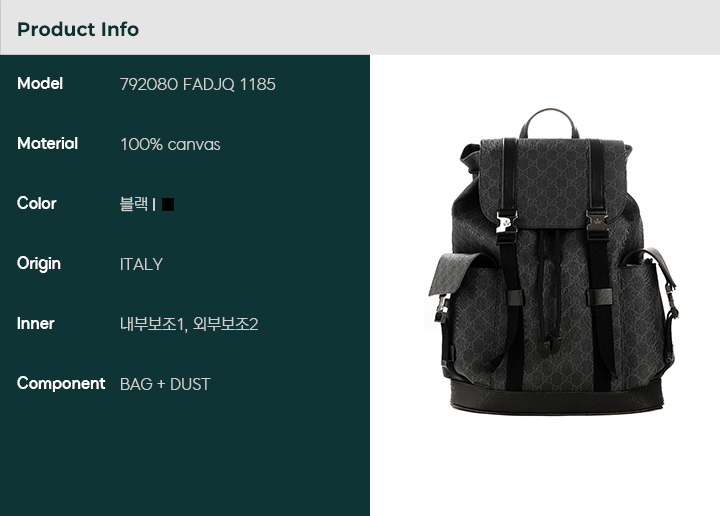720x516 pixels.
Task: Click the right silver buckle on backpack
Action: coord(597,220)
